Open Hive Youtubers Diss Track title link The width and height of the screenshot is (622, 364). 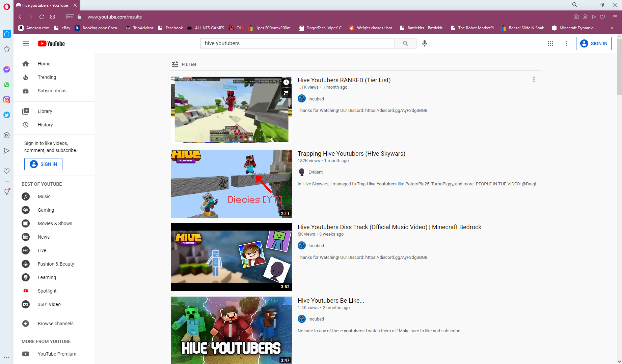click(x=389, y=227)
